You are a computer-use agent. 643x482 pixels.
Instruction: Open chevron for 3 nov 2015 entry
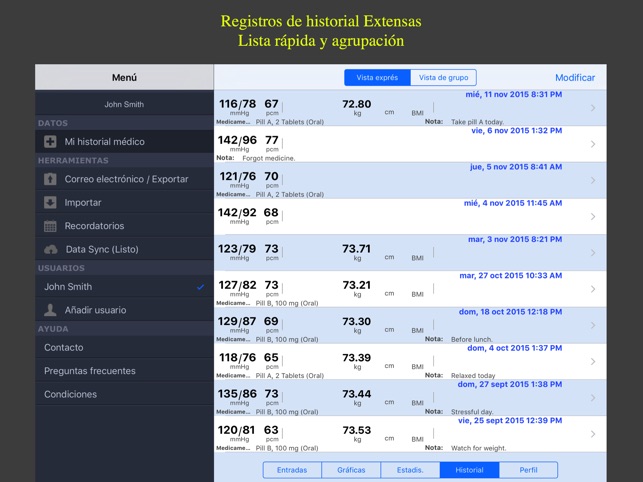pyautogui.click(x=593, y=253)
